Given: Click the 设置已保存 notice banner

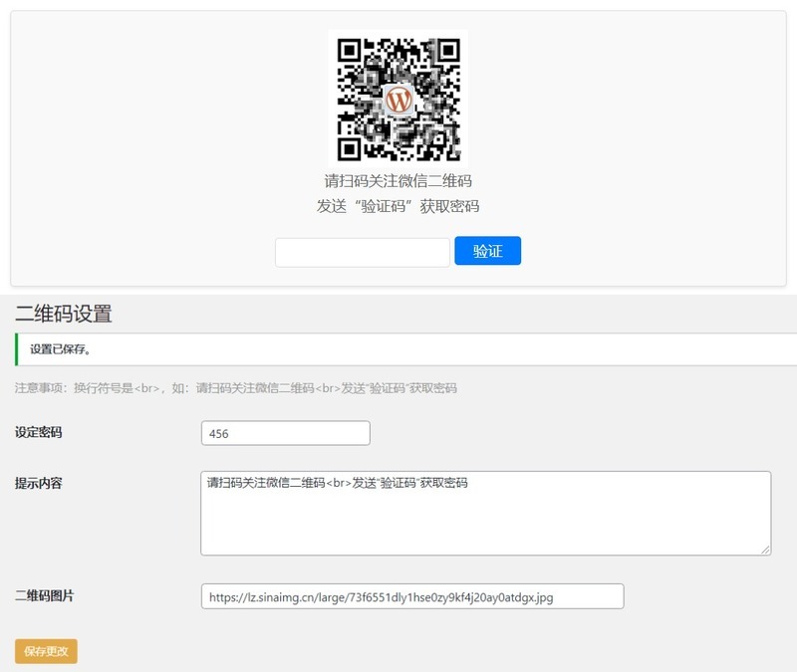Looking at the screenshot, I should 406,349.
